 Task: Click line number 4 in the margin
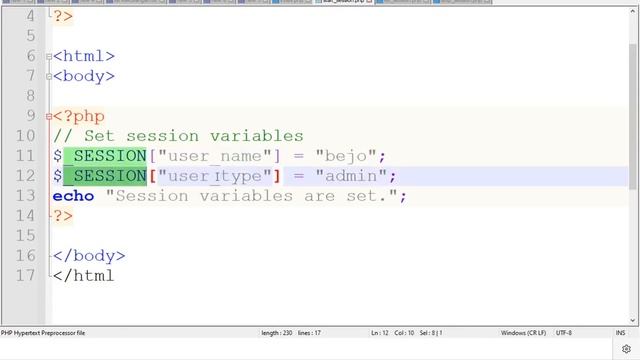coord(31,16)
